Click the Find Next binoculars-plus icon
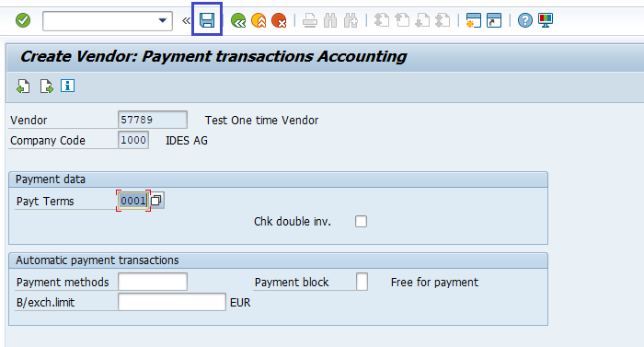 click(351, 20)
